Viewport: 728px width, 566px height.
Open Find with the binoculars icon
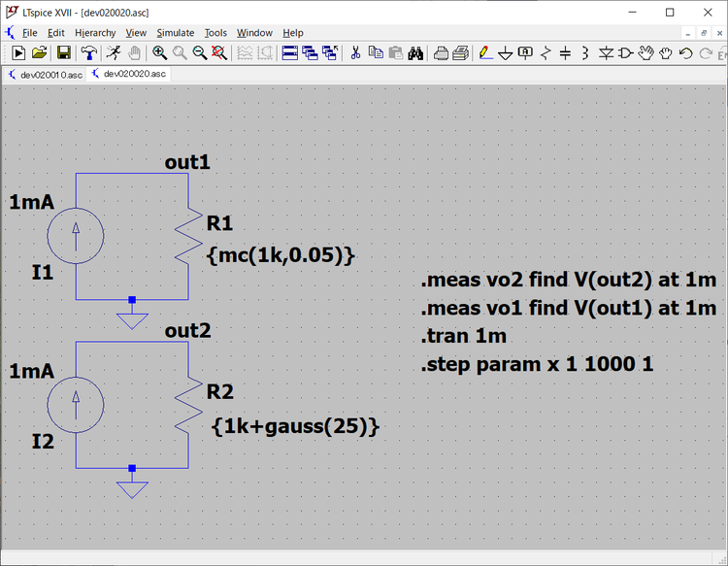[415, 53]
